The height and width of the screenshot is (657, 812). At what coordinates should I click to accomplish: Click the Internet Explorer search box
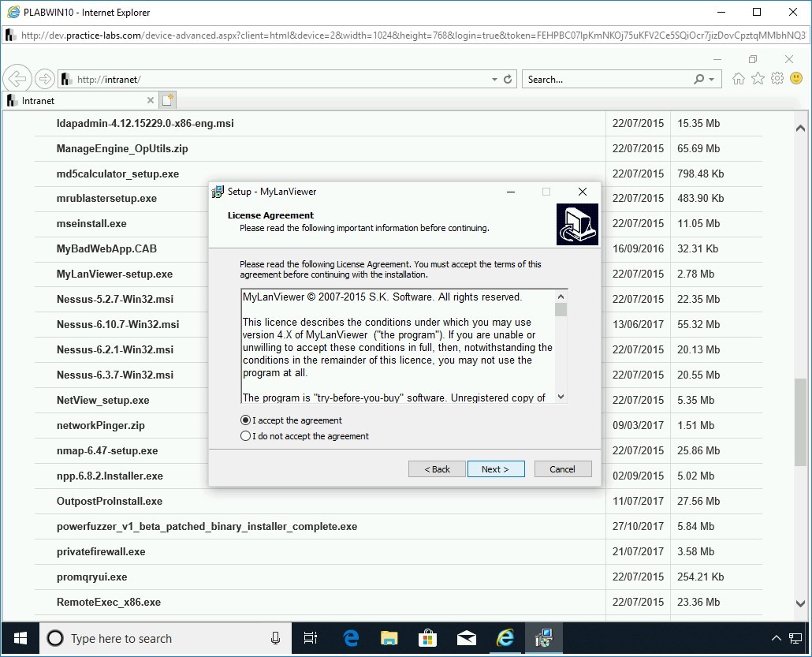(607, 80)
